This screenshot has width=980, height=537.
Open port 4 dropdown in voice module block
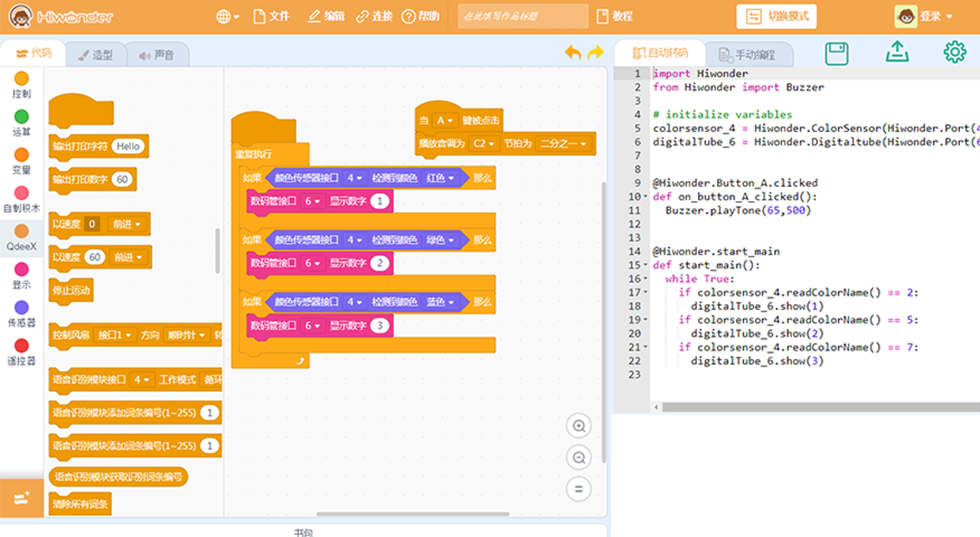[142, 379]
